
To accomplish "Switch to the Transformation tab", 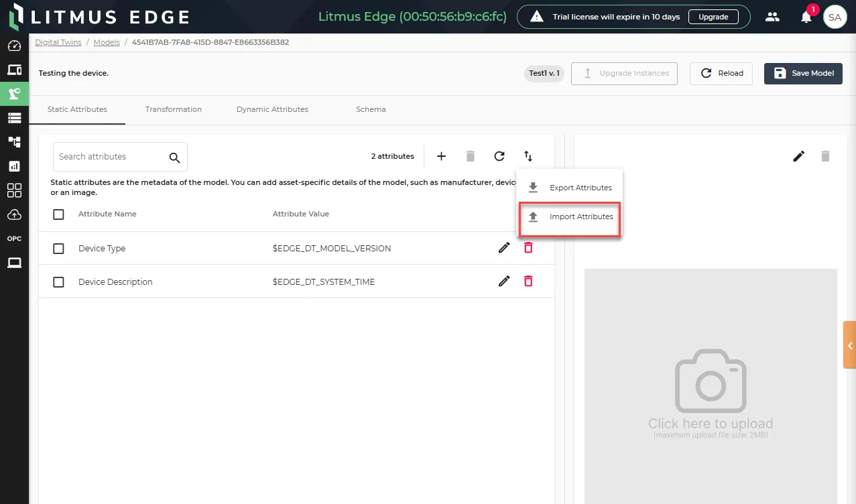I will click(x=174, y=110).
